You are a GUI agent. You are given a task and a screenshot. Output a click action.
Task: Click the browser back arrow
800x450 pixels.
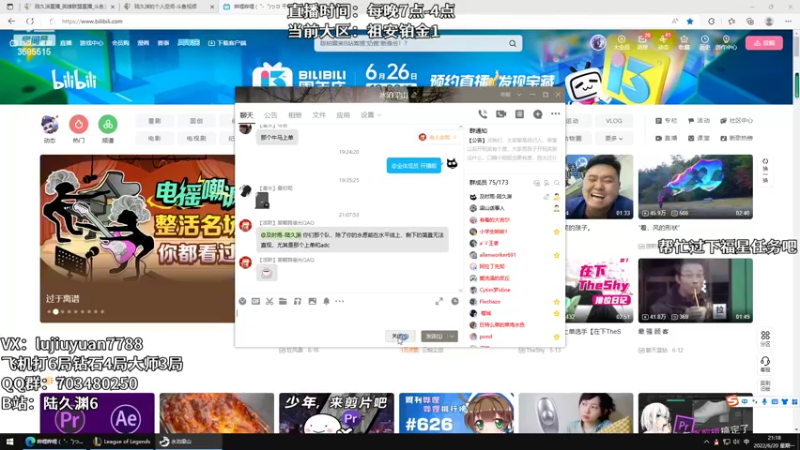(11, 21)
